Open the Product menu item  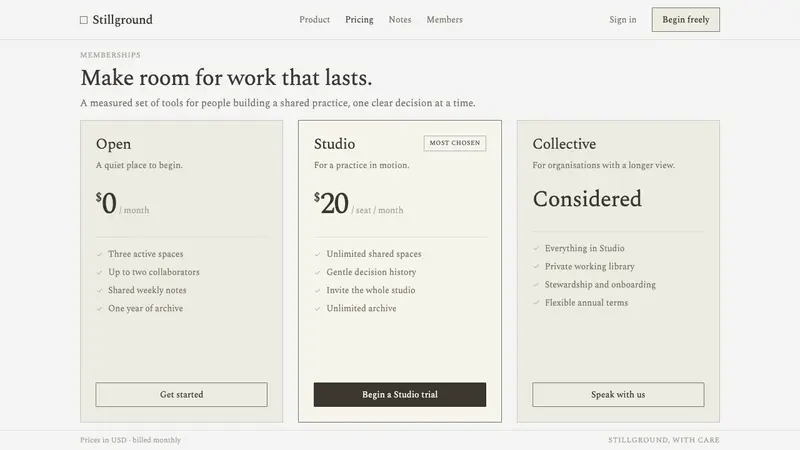click(x=314, y=19)
